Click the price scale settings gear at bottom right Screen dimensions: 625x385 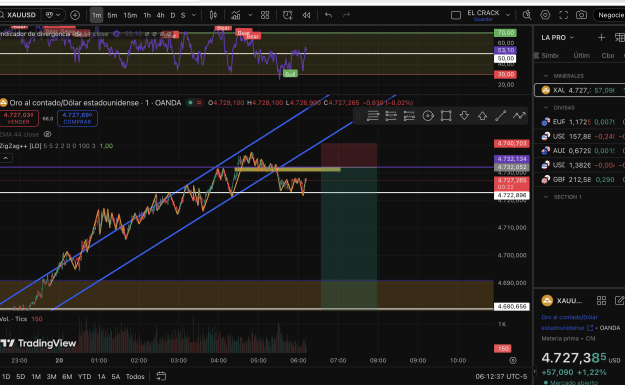513,360
